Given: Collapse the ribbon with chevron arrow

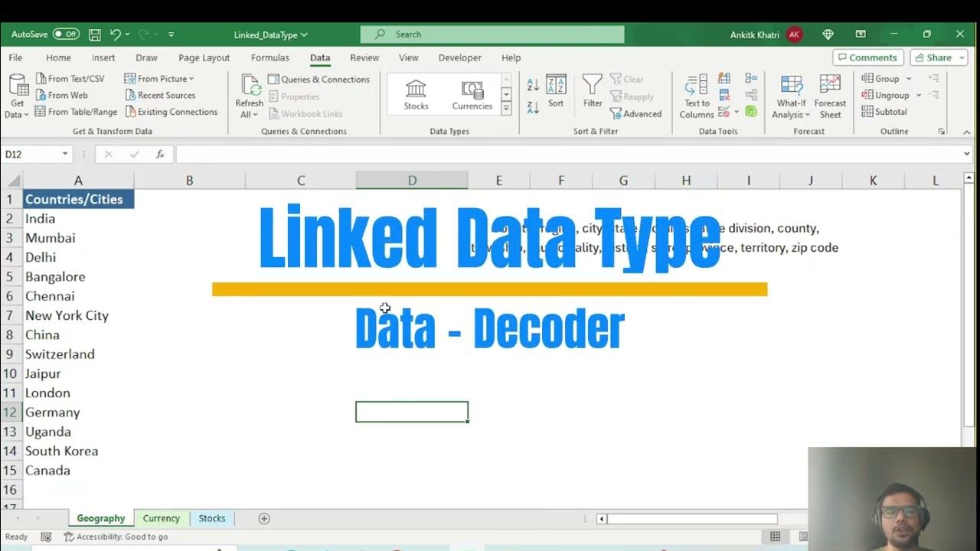Looking at the screenshot, I should click(967, 132).
